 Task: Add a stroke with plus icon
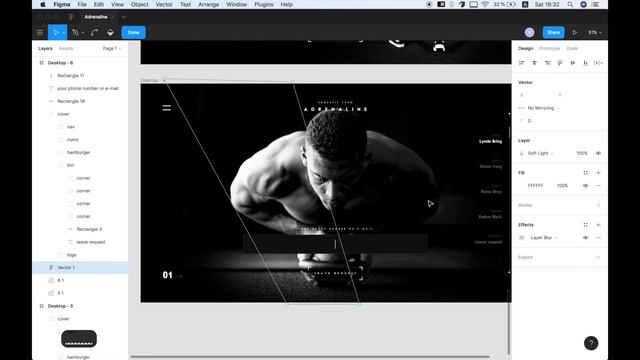click(598, 205)
